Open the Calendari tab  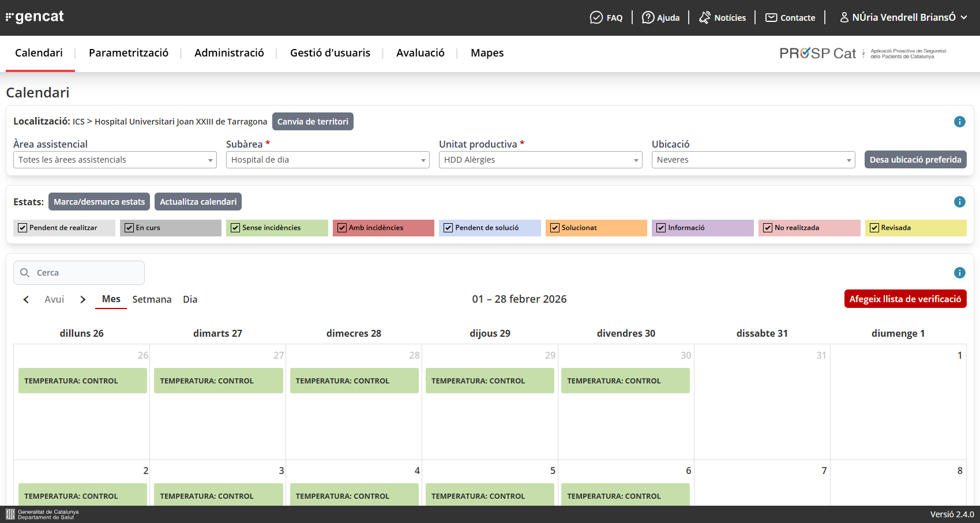point(39,53)
